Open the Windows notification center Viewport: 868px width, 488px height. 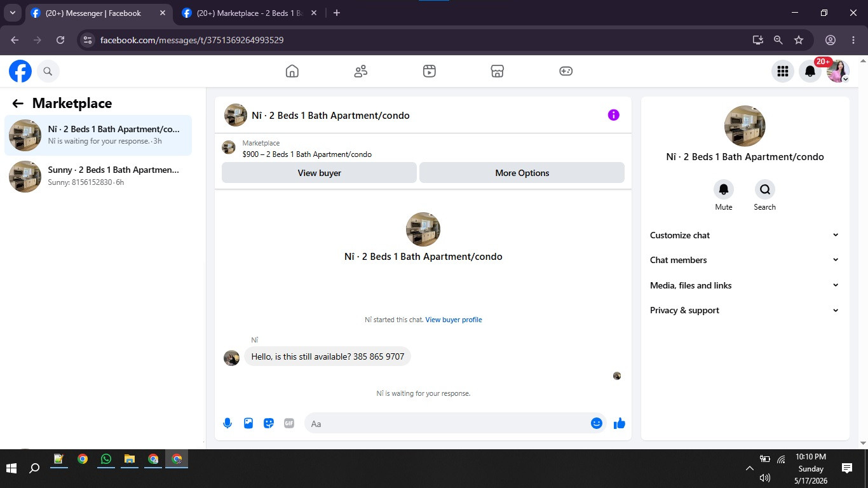click(x=847, y=468)
